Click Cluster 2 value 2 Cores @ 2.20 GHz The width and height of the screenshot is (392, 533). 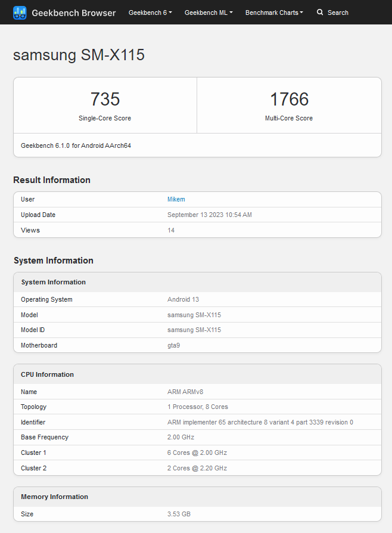[x=197, y=468]
